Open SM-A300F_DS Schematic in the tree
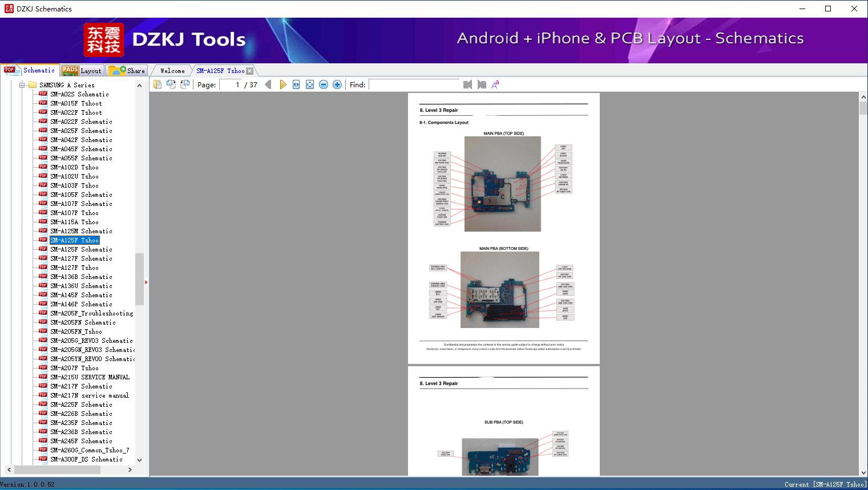868x490 pixels. pos(86,459)
